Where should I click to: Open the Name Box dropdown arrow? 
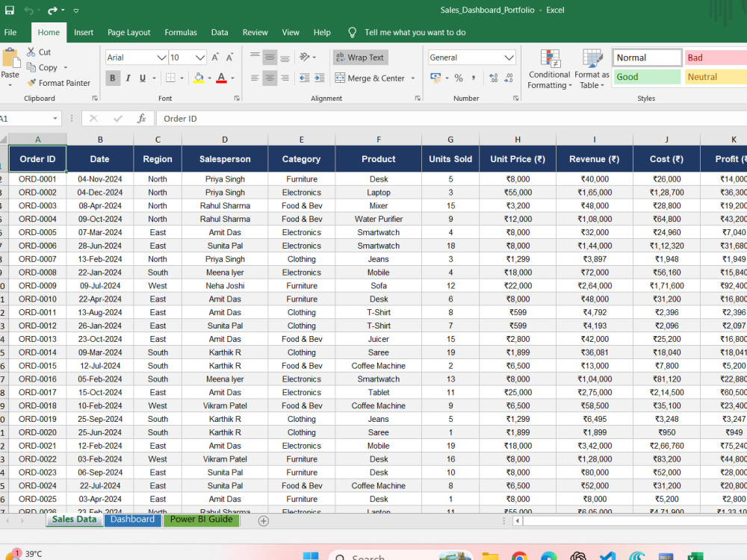pyautogui.click(x=55, y=119)
